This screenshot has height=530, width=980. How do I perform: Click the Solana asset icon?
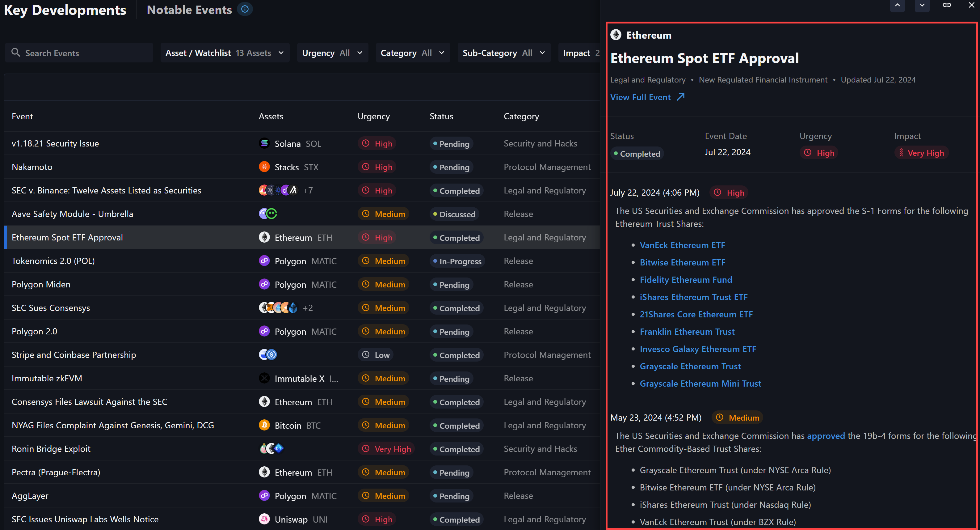coord(264,143)
